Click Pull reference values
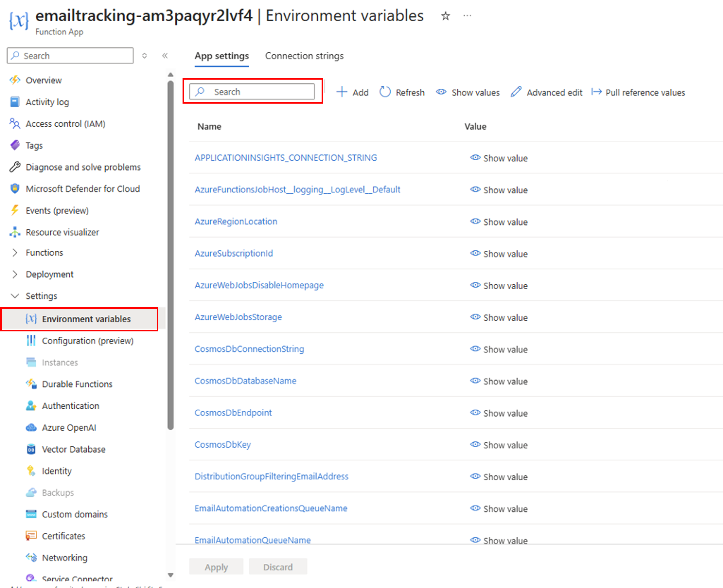 (638, 92)
